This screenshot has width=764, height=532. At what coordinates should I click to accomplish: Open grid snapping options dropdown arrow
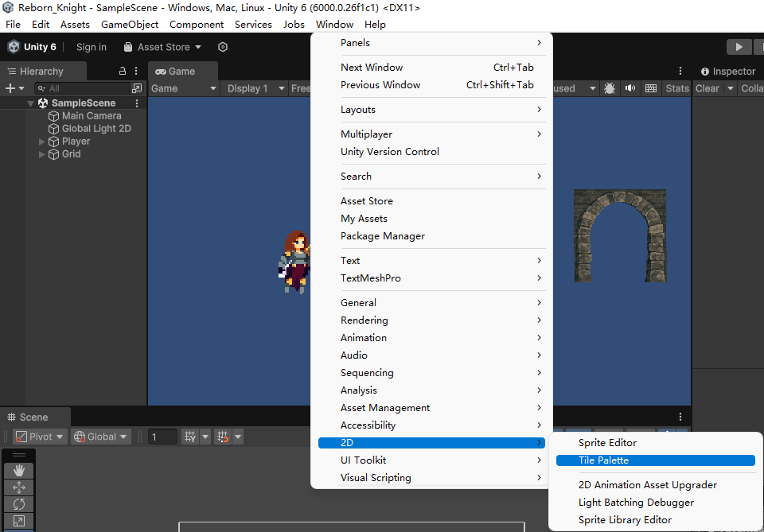click(238, 437)
